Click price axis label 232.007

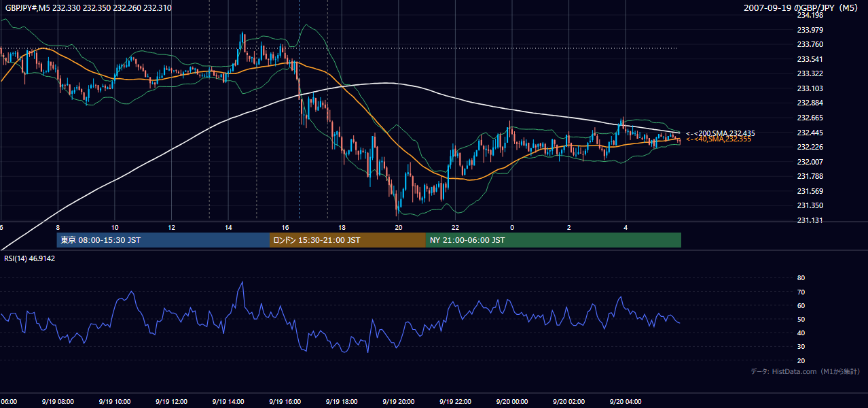[x=810, y=162]
